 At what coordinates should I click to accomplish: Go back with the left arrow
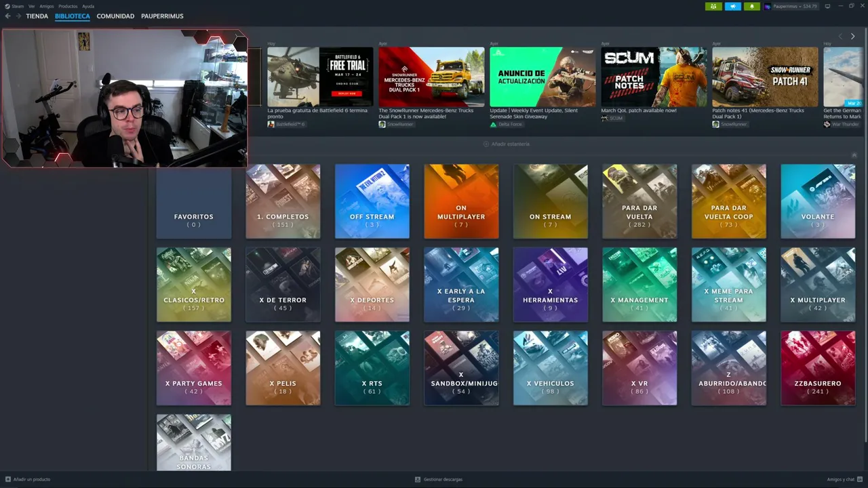coord(8,16)
